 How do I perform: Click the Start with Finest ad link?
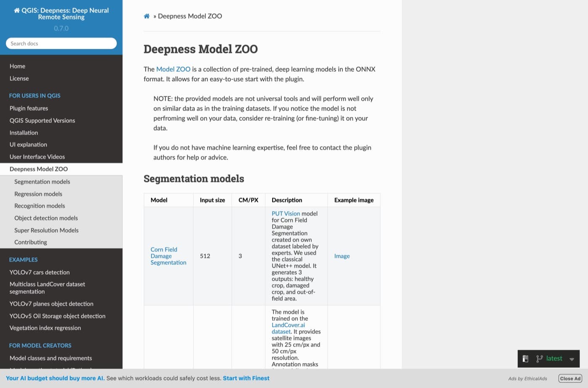tap(246, 378)
